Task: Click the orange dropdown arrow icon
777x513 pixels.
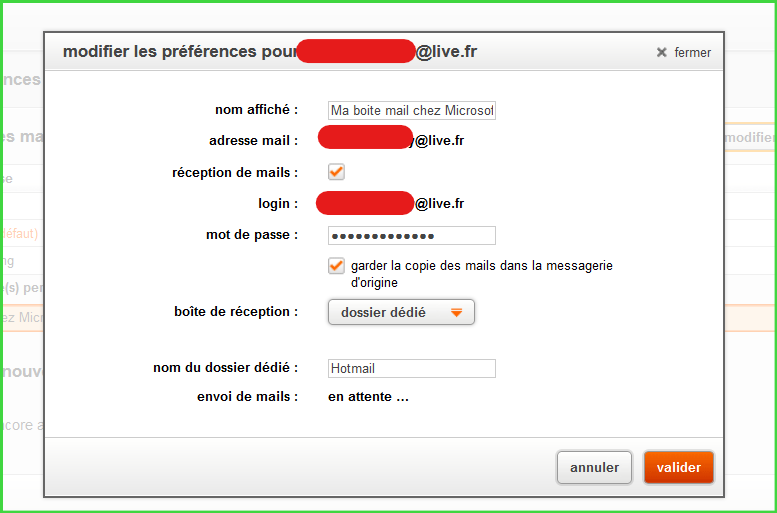Action: coord(456,313)
